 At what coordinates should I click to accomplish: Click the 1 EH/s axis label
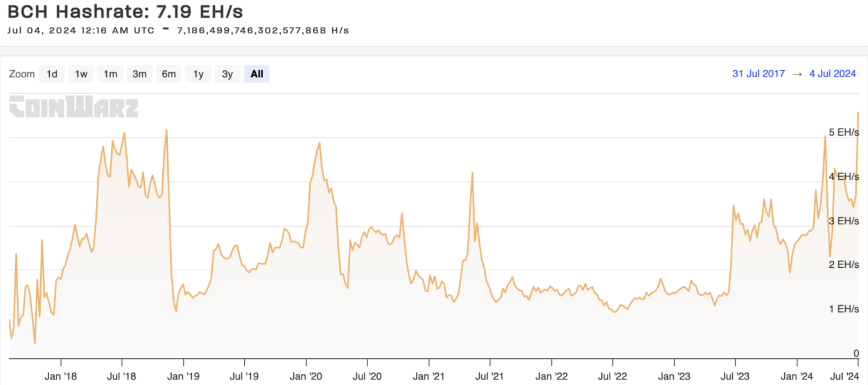point(844,309)
